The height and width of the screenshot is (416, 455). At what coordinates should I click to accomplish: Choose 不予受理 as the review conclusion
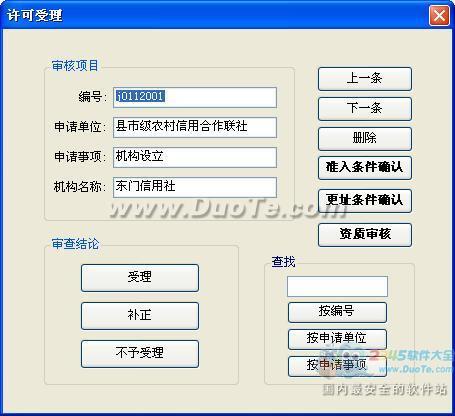(140, 354)
